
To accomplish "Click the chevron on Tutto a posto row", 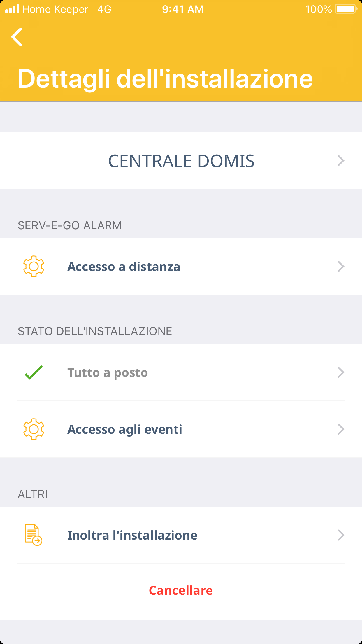I will tap(341, 372).
